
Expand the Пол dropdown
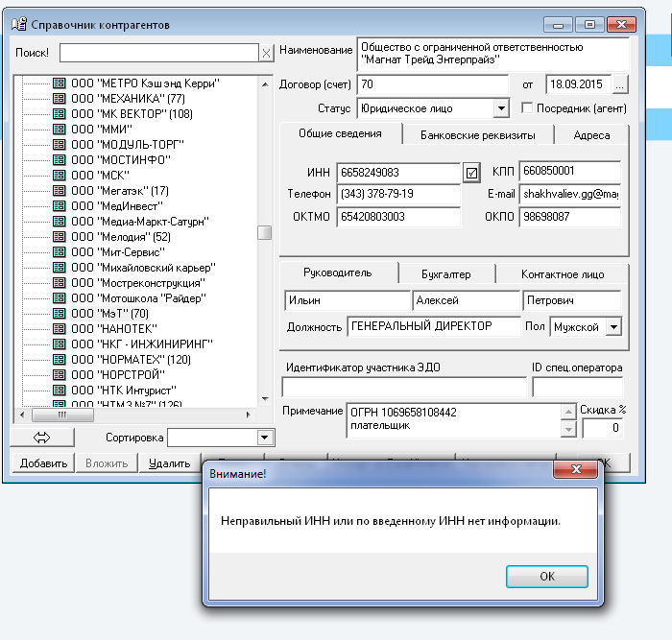pyautogui.click(x=613, y=327)
